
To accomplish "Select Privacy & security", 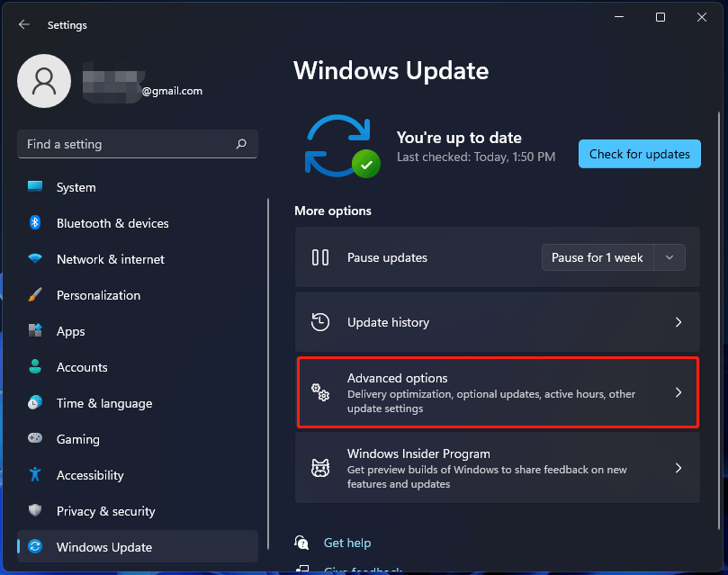I will [138, 511].
